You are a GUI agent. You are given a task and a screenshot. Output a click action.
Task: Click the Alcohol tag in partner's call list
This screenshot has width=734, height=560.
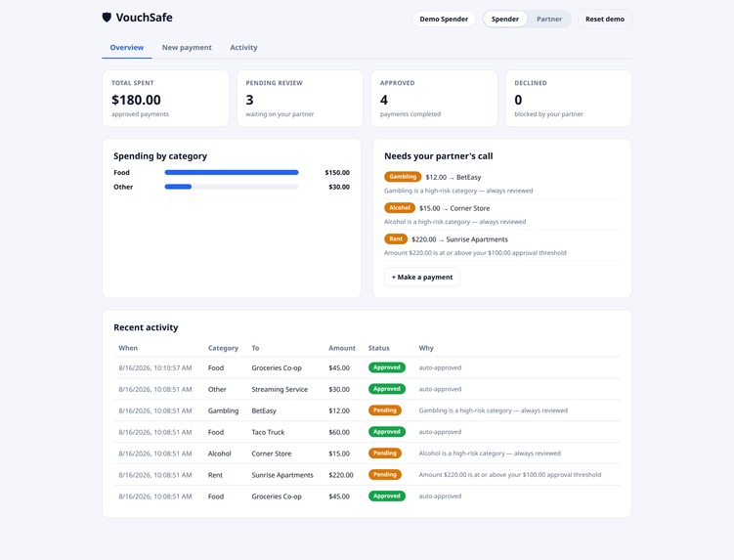[x=400, y=208]
